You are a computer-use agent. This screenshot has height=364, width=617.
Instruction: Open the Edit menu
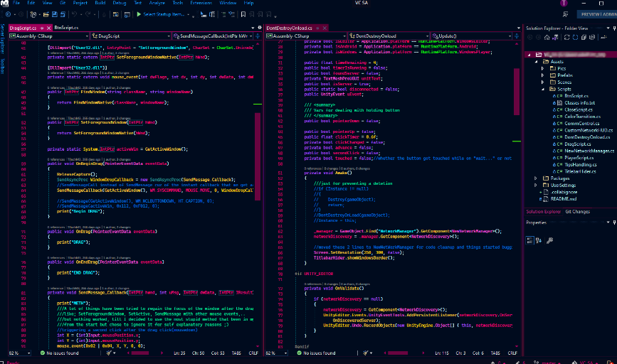click(x=31, y=3)
